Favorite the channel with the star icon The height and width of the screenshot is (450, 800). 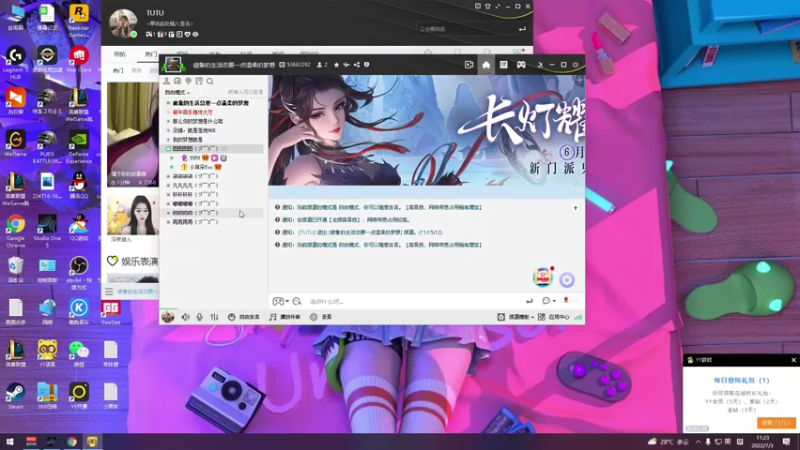pyautogui.click(x=336, y=65)
